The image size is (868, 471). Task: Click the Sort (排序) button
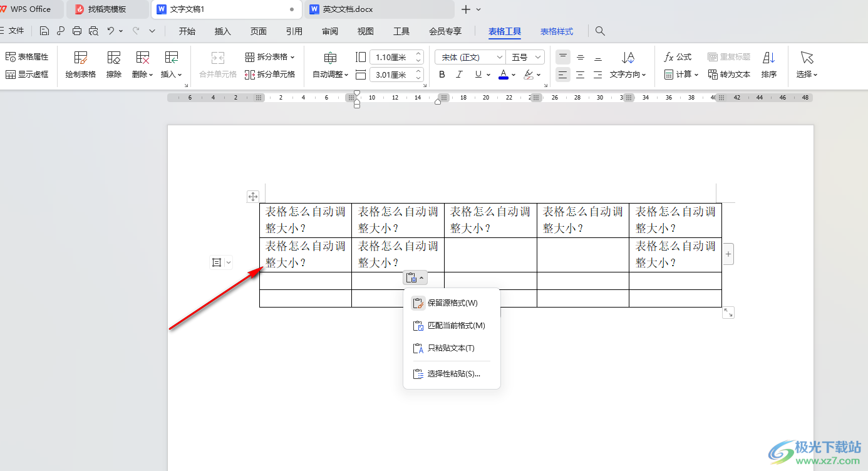pyautogui.click(x=769, y=65)
